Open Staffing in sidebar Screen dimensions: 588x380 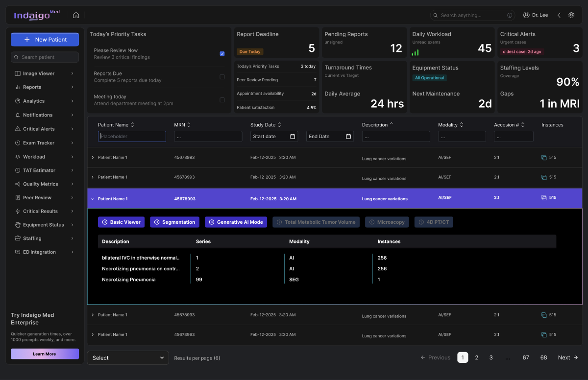[x=45, y=238]
